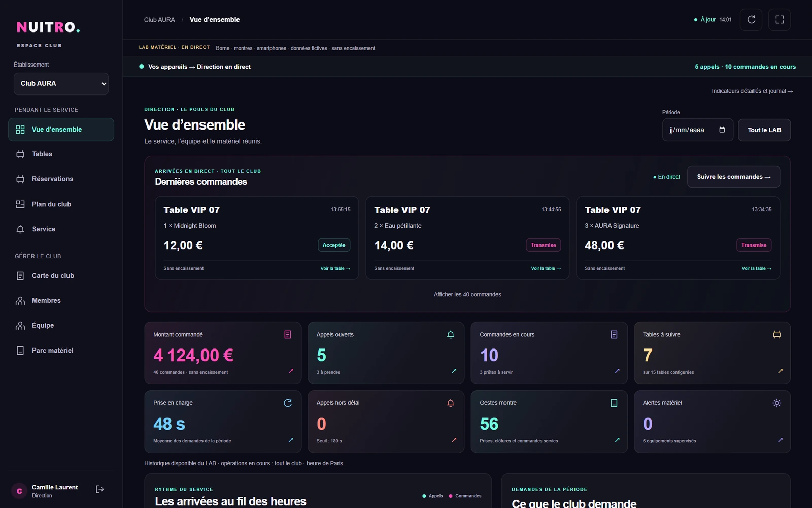Click the table icon on Tables à suivre

pos(776,335)
